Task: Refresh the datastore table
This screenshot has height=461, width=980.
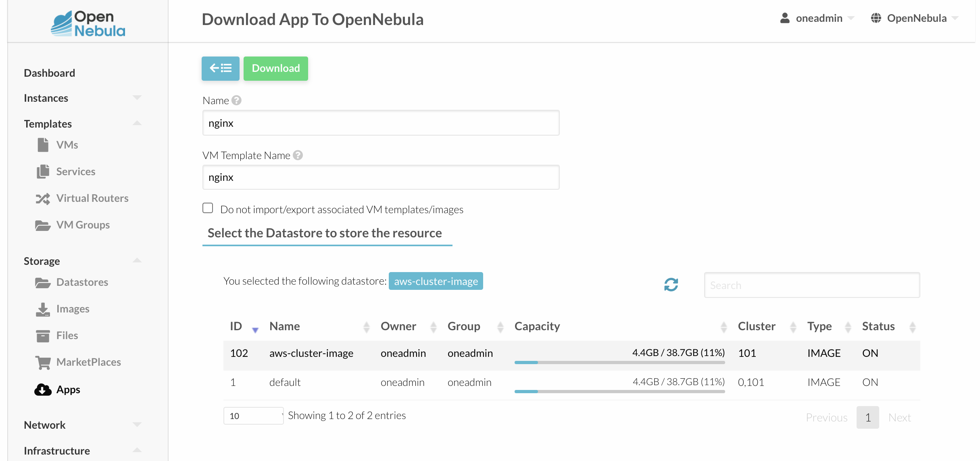Action: click(671, 285)
